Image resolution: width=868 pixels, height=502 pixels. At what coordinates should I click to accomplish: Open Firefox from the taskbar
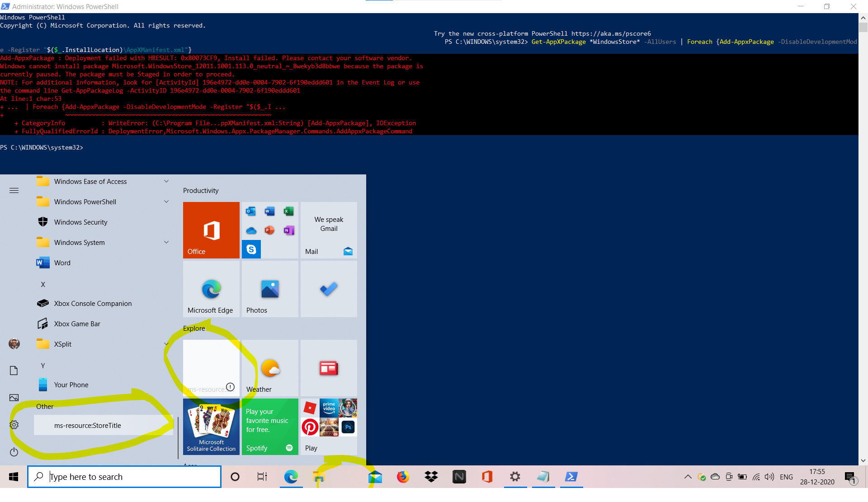click(x=403, y=477)
